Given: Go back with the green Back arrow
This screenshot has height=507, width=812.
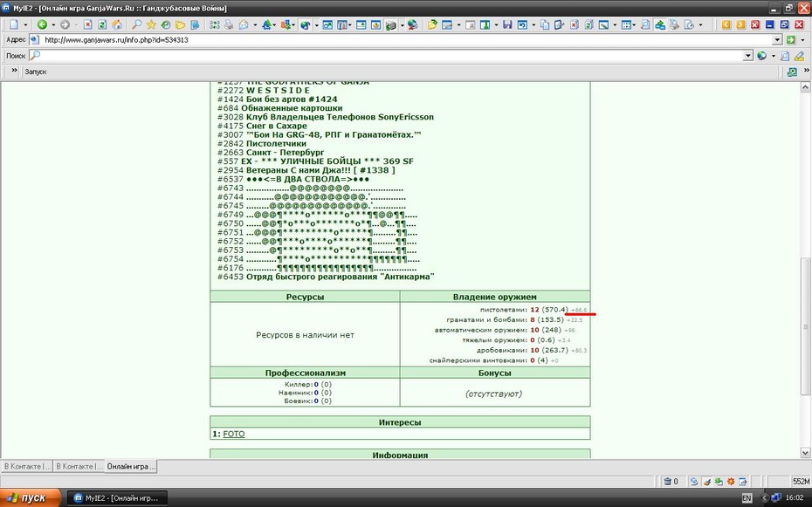Looking at the screenshot, I should (x=42, y=24).
